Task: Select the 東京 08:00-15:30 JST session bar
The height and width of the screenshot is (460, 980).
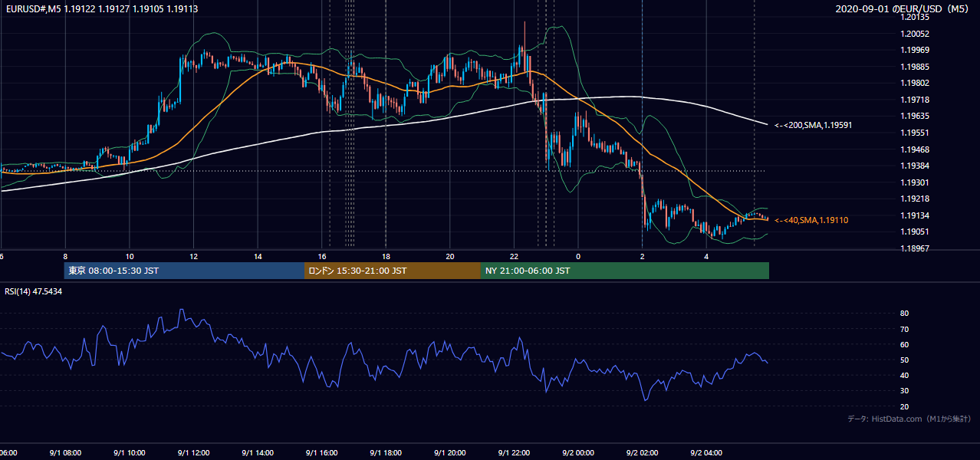Action: 184,271
